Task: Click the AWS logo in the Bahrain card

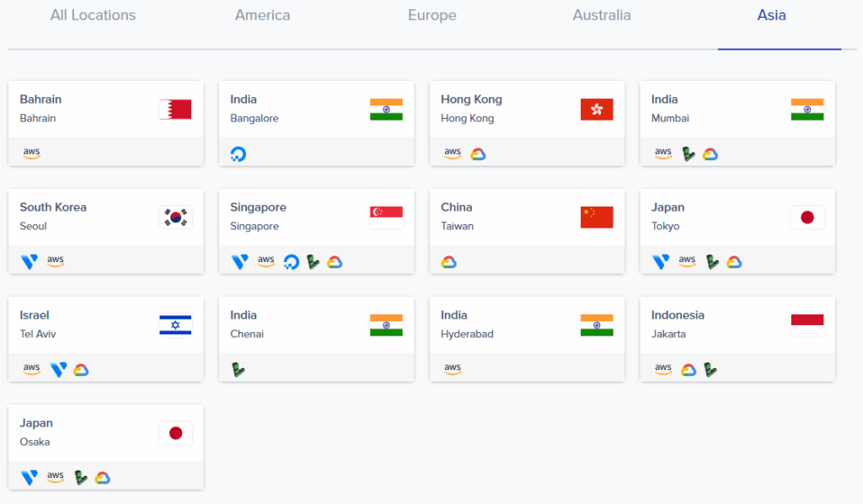Action: pos(31,153)
